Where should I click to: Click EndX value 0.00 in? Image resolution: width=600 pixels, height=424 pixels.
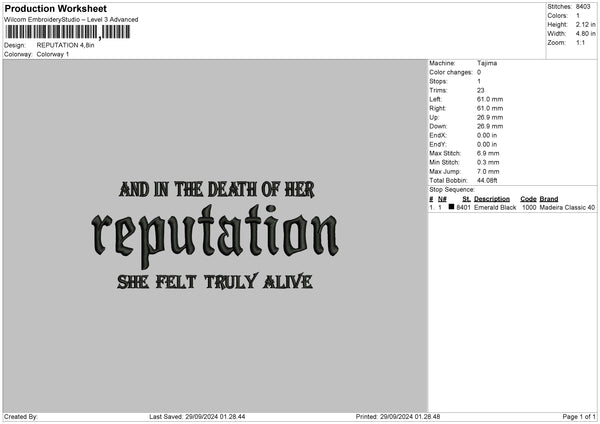pyautogui.click(x=487, y=135)
